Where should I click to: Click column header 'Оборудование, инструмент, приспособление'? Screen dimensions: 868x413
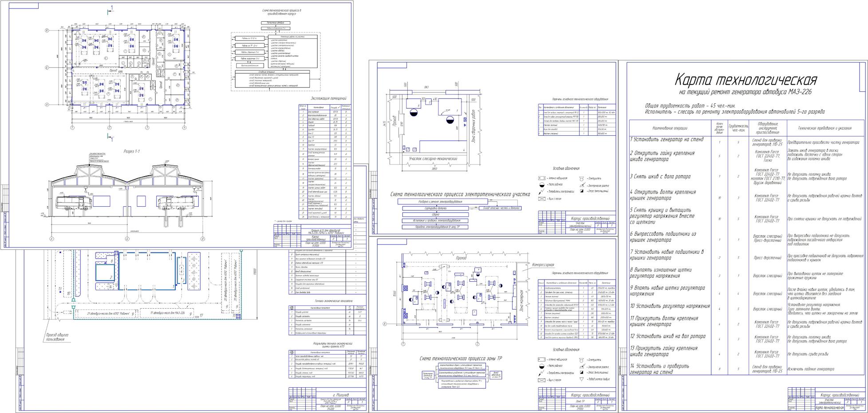768,128
